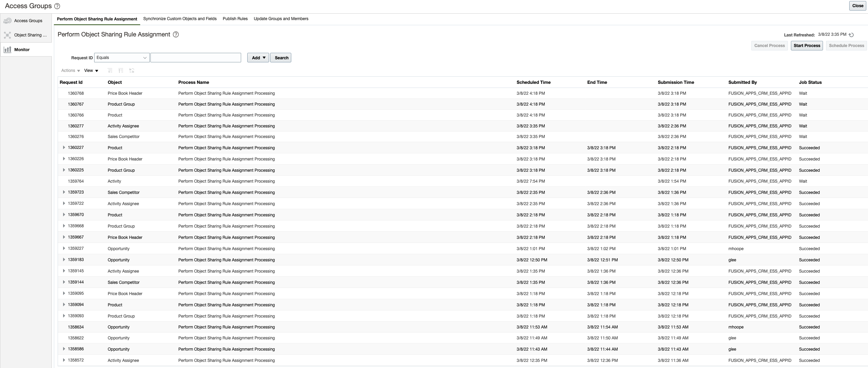Open the View menu
Viewport: 868px width, 368px height.
click(x=91, y=71)
